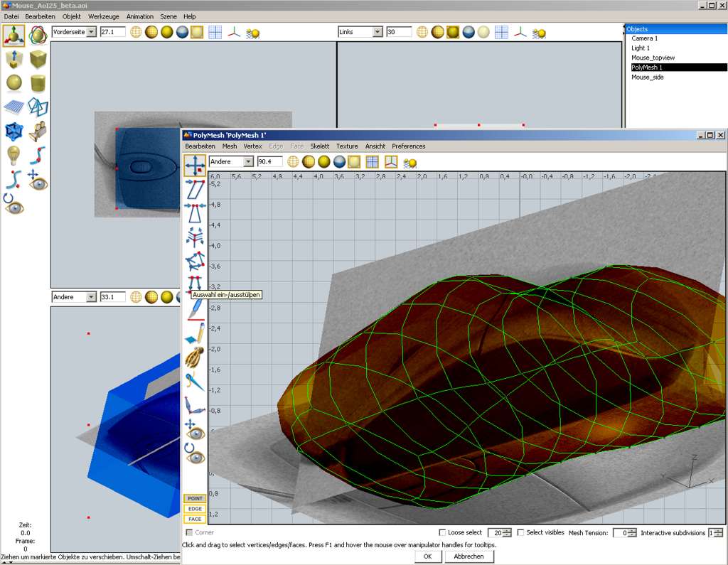The width and height of the screenshot is (728, 565).
Task: Select the Move objects tool in main palette
Action: click(14, 36)
